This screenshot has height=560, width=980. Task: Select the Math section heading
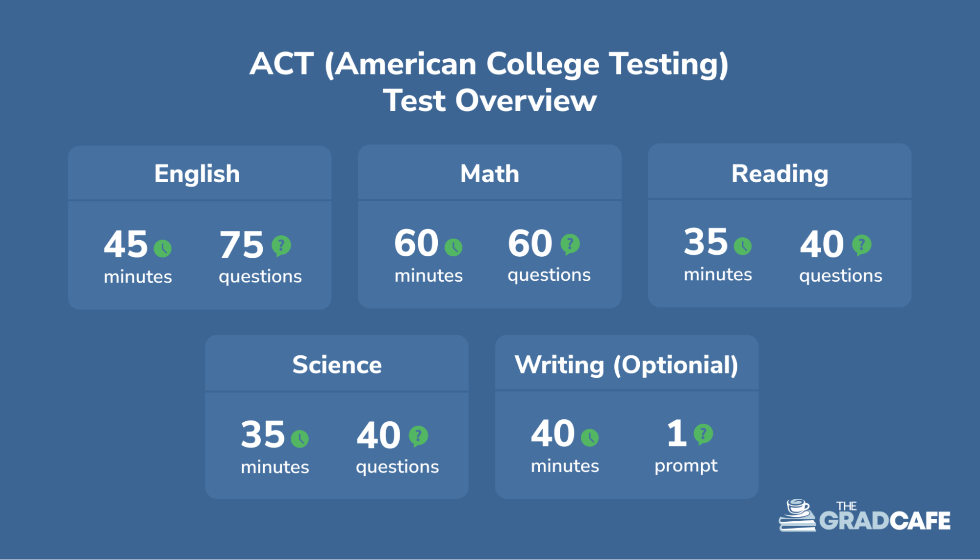[x=489, y=174]
